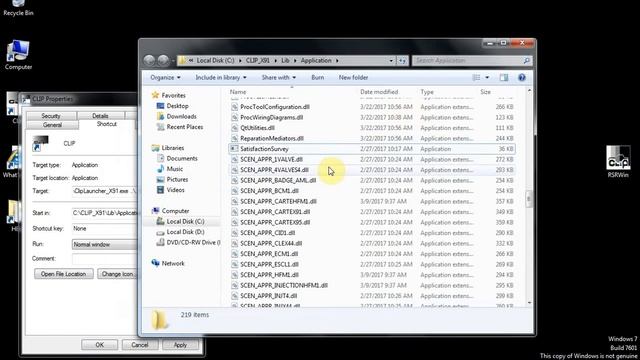This screenshot has width=640, height=360.
Task: Select the SatisfactionSurvey application file
Action: 372,149
